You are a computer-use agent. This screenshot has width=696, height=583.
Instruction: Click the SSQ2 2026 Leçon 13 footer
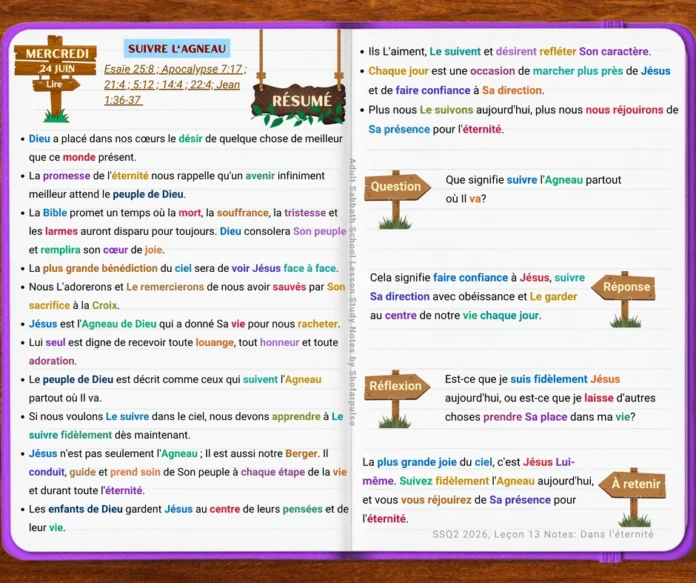click(x=543, y=534)
